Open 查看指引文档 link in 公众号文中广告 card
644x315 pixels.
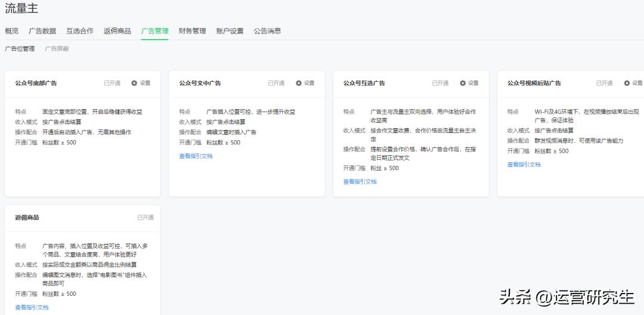[x=196, y=156]
